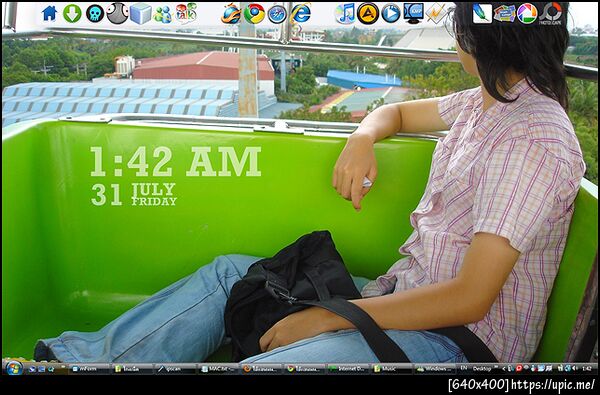This screenshot has width=600, height=395.
Task: Click the gray googly-eyed face icon
Action: click(117, 13)
